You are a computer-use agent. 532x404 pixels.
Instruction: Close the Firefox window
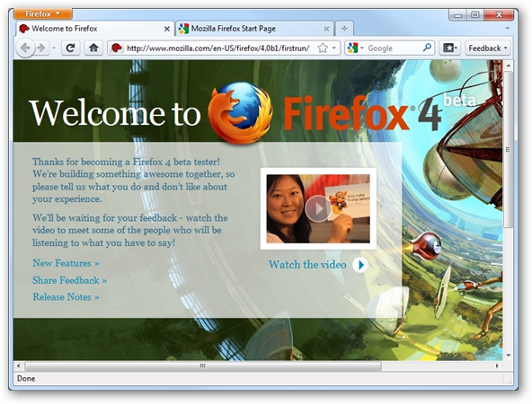(499, 15)
